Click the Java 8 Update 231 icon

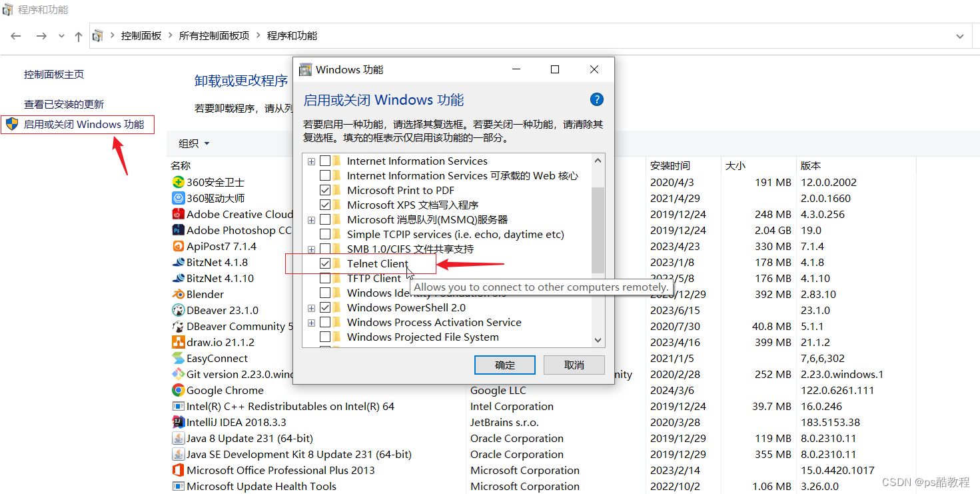click(178, 438)
